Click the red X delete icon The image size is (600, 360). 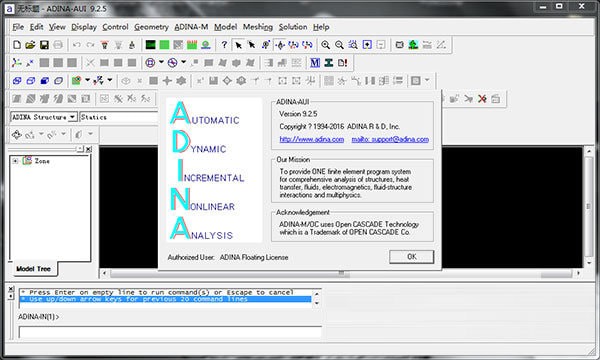(482, 99)
